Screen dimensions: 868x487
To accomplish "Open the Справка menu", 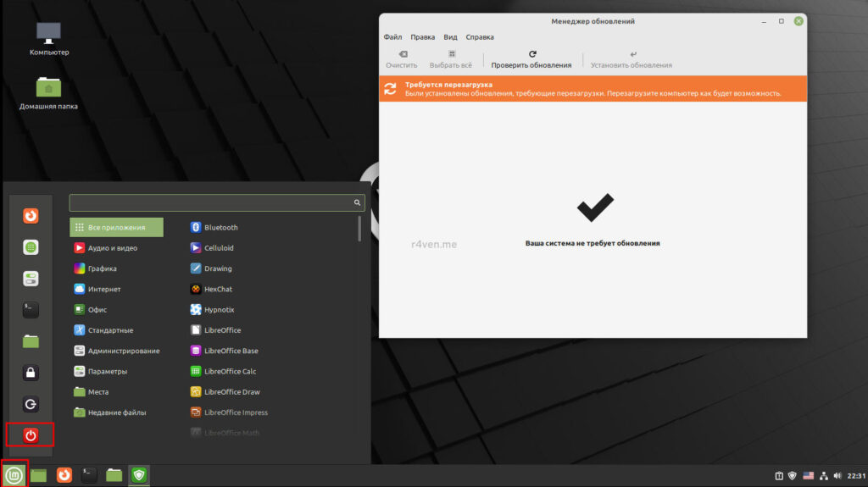I will pyautogui.click(x=480, y=37).
